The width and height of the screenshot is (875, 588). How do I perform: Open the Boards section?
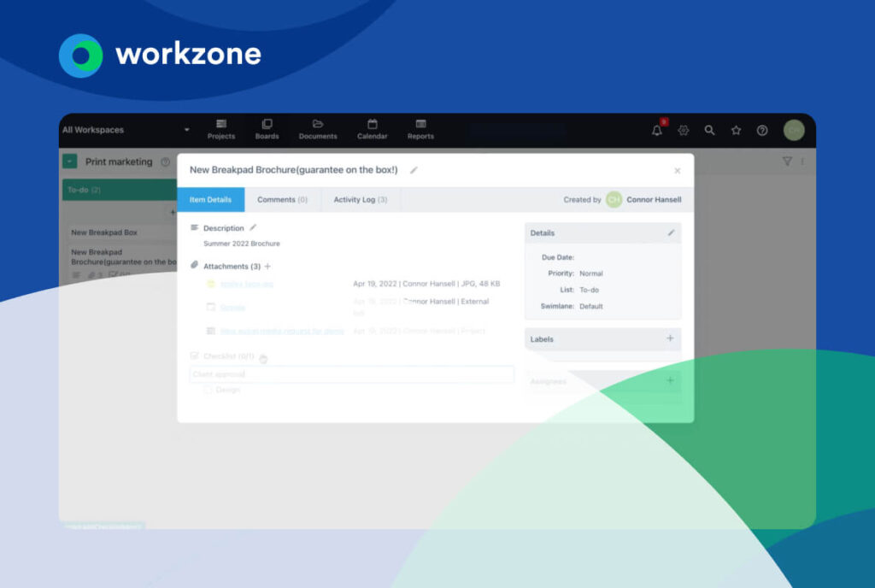(267, 130)
